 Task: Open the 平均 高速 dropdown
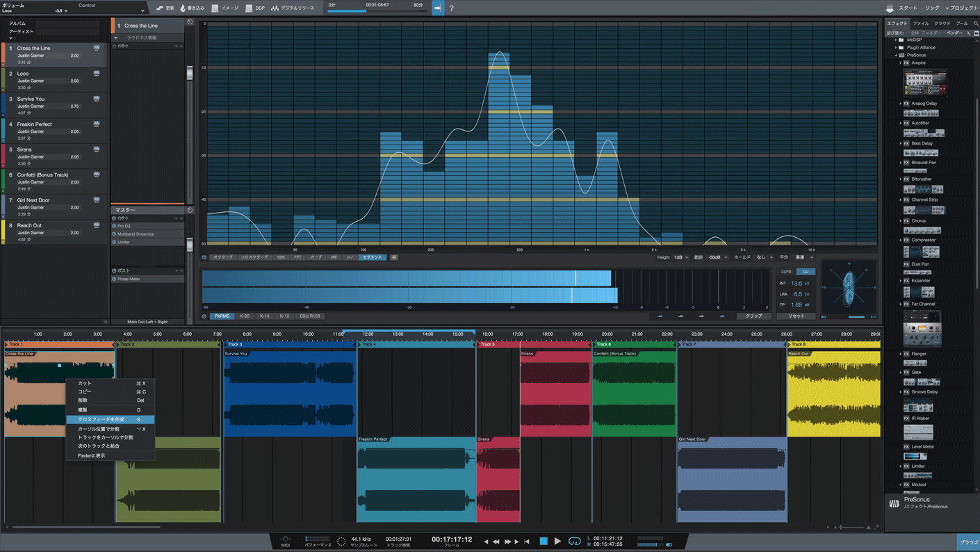[x=803, y=257]
